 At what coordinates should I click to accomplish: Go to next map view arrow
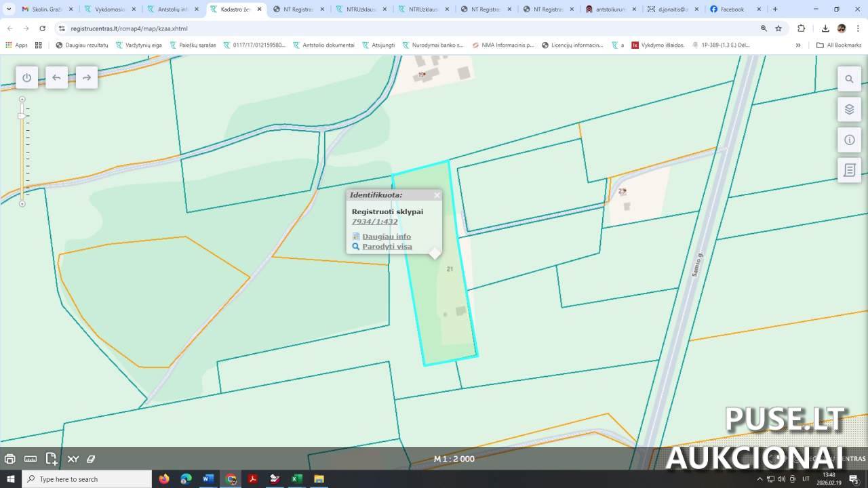coord(87,78)
